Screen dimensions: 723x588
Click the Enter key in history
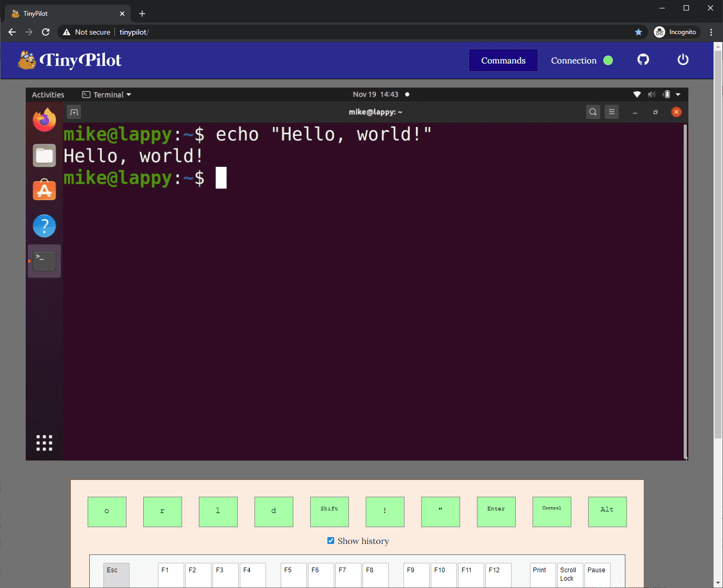click(x=496, y=512)
